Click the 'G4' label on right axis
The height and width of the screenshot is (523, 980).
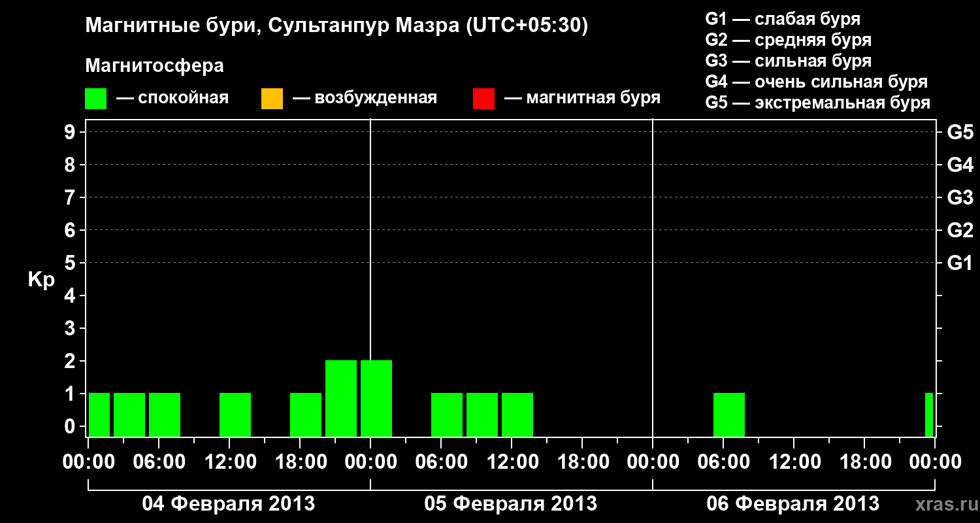tap(960, 165)
